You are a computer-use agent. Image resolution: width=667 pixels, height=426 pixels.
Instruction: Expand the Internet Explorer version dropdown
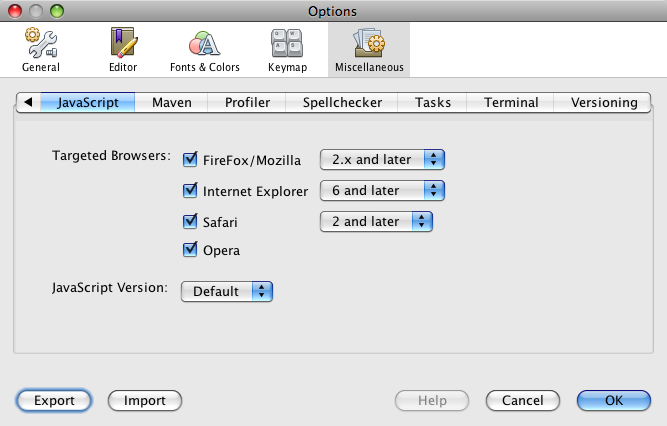click(382, 190)
